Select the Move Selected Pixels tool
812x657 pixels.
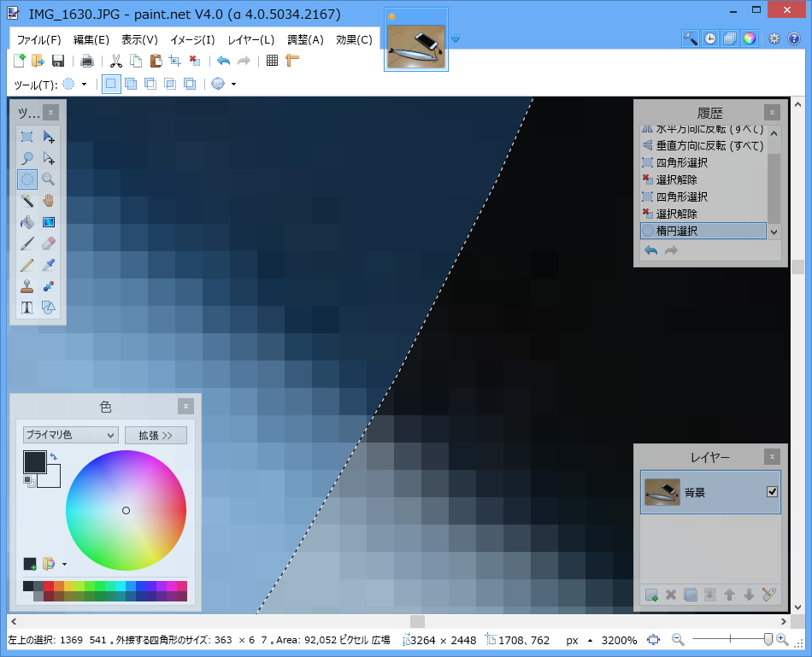pos(49,137)
